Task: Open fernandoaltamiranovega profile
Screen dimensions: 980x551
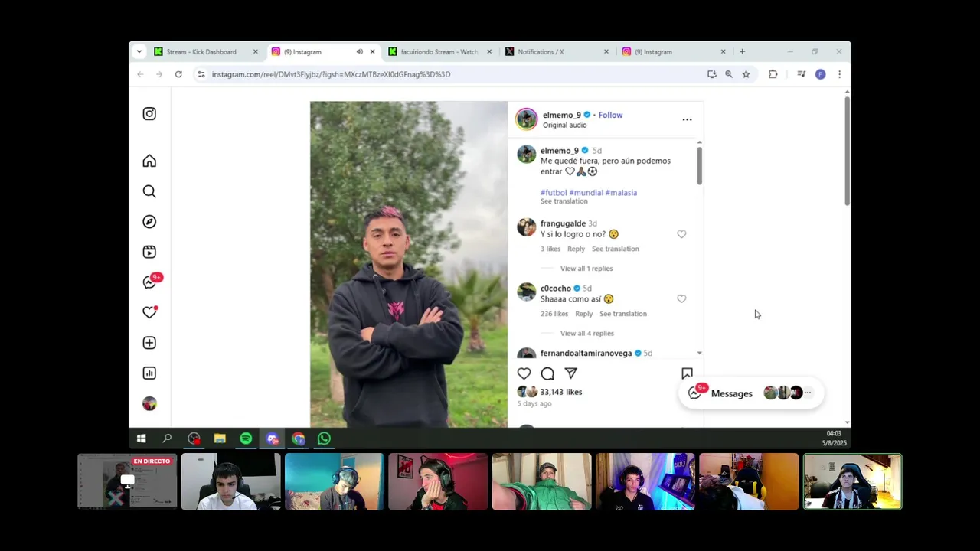Action: (x=586, y=354)
